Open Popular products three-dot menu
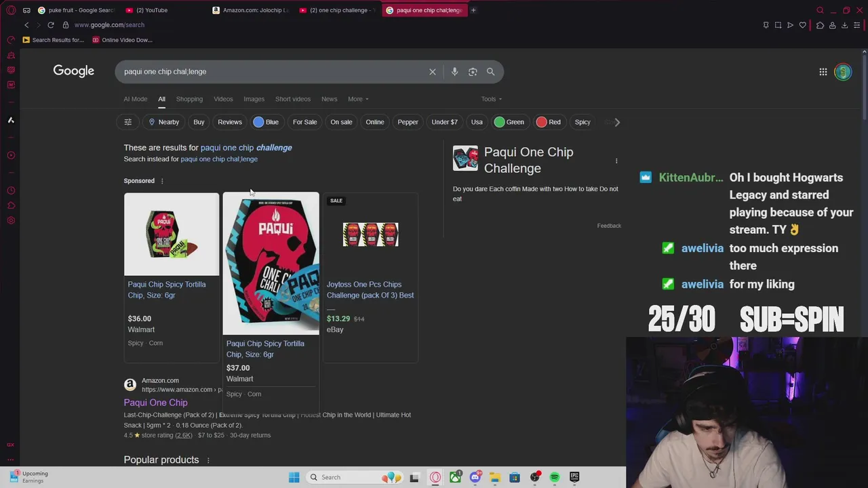The width and height of the screenshot is (868, 488). tap(208, 460)
